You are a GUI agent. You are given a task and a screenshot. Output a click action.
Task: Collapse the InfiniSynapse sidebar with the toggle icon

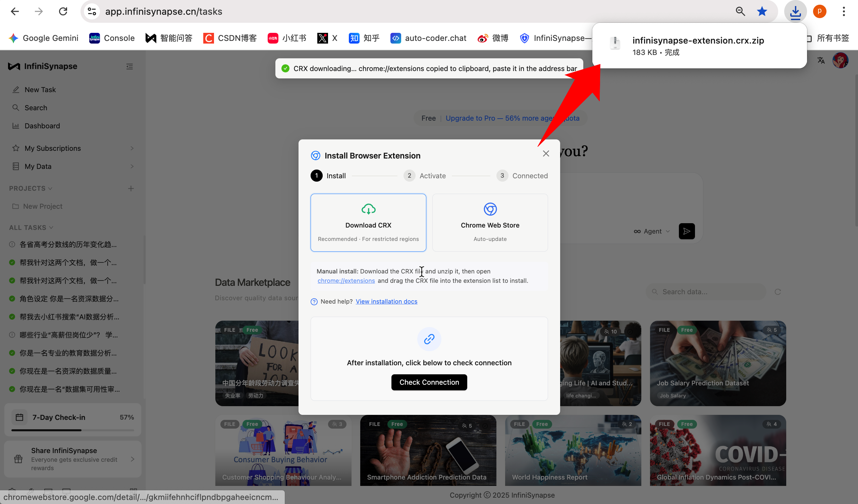(129, 66)
